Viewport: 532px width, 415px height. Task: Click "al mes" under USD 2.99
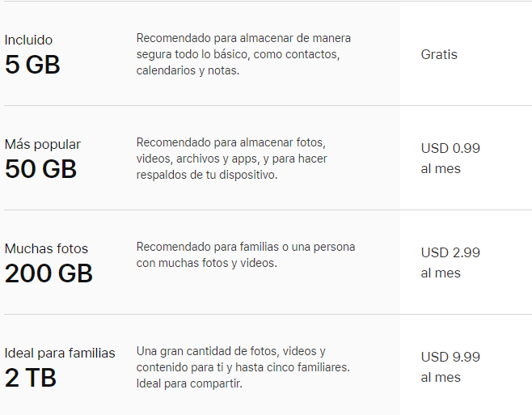(x=441, y=273)
